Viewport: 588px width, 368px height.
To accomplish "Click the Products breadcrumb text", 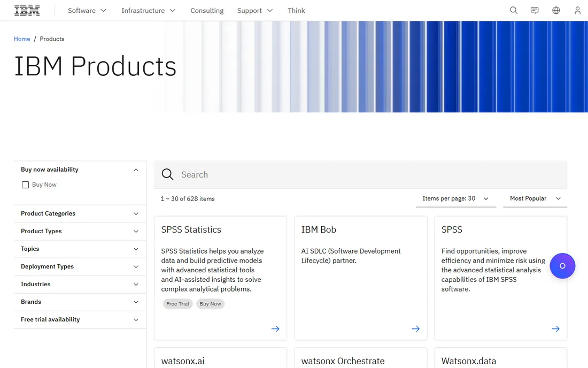I will point(52,39).
